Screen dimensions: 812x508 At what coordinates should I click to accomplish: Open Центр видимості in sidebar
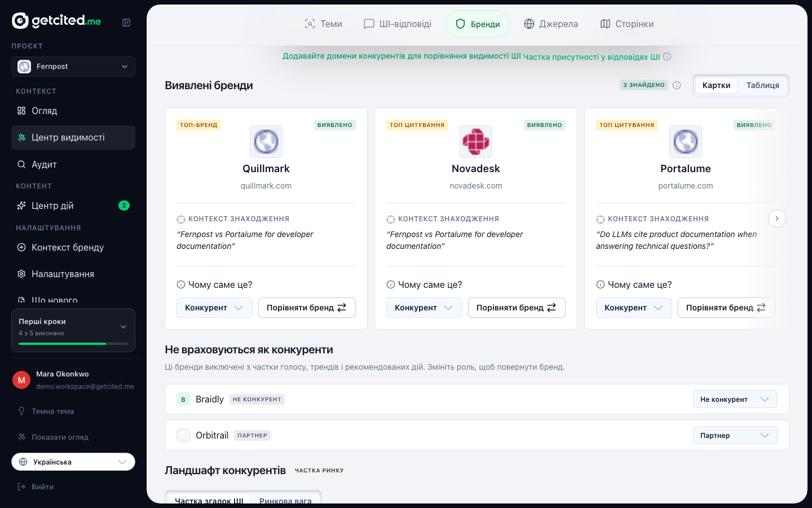(x=73, y=138)
